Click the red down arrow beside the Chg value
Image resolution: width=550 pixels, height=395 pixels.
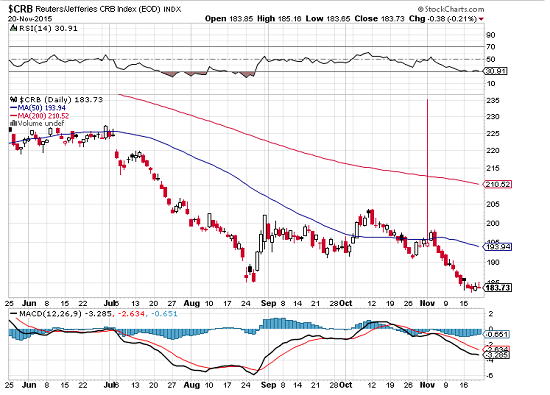[x=481, y=19]
